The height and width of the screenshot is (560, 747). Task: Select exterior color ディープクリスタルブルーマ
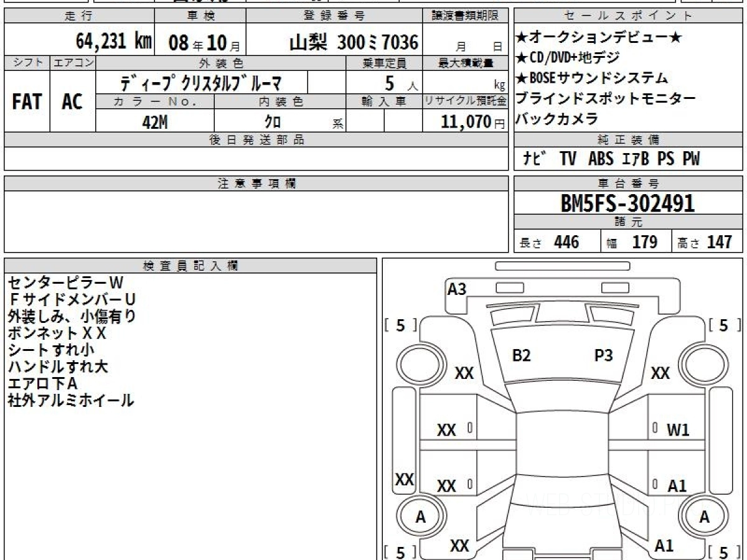(201, 82)
